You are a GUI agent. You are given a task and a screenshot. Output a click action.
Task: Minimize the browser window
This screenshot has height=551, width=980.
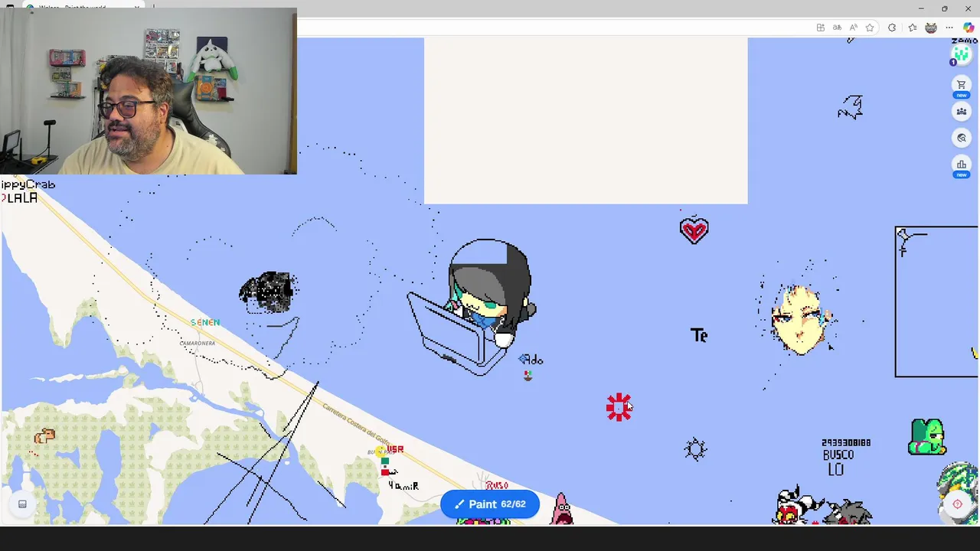point(921,8)
